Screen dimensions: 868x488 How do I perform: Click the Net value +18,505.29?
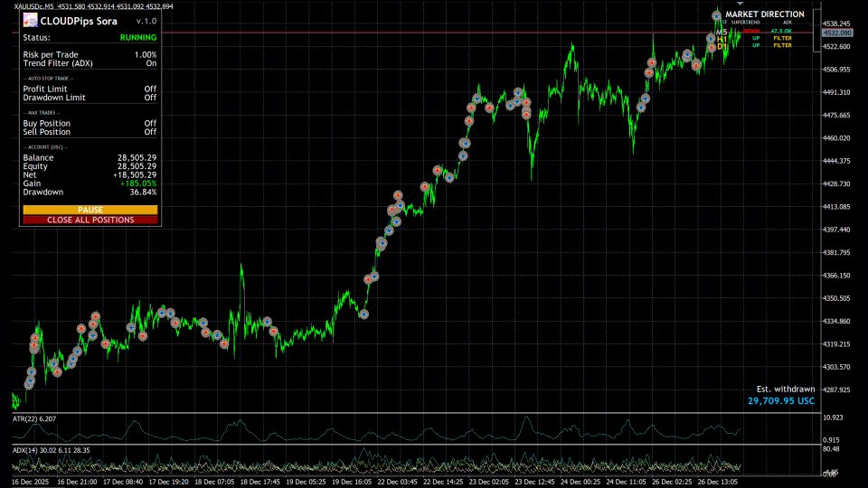pos(135,174)
